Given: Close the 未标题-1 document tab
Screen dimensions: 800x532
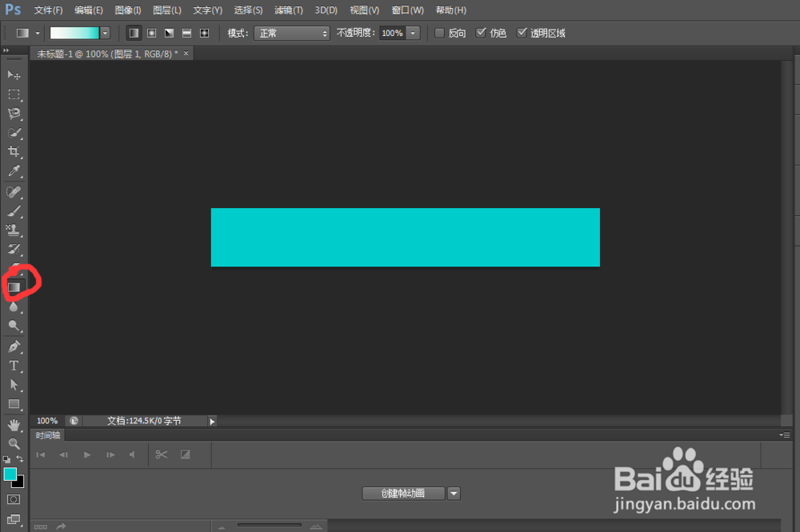Looking at the screenshot, I should pyautogui.click(x=186, y=53).
